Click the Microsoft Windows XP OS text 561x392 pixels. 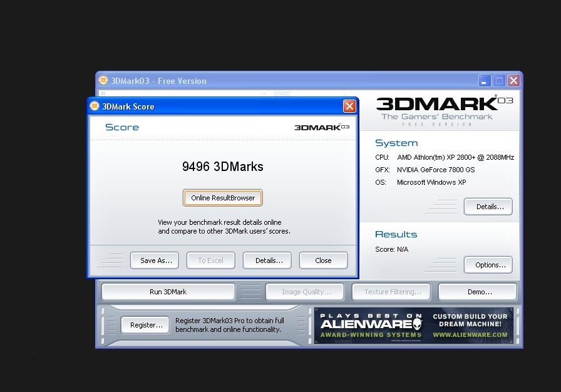431,182
